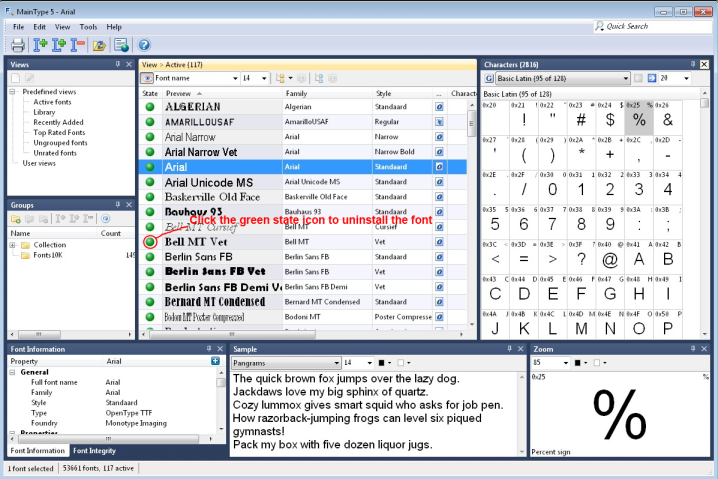
Task: Toggle green state icon for Bernard MT Condensed
Action: click(150, 302)
